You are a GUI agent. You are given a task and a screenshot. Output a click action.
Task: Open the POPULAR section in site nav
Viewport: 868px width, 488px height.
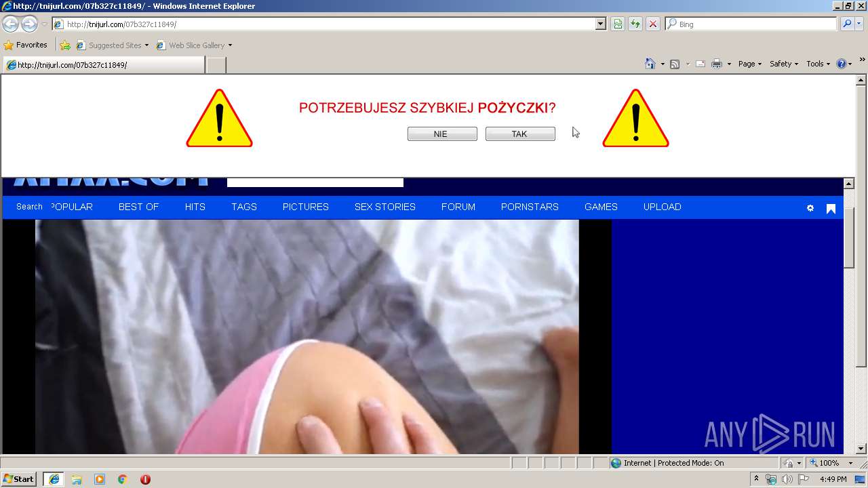click(72, 207)
